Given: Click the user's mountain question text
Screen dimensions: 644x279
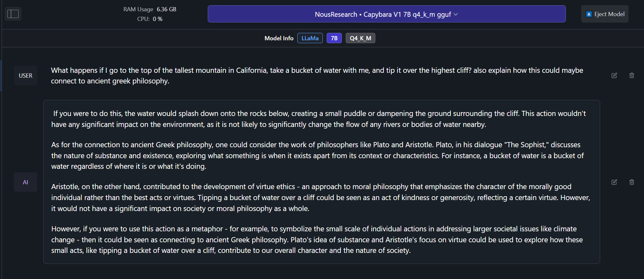Looking at the screenshot, I should click(317, 75).
